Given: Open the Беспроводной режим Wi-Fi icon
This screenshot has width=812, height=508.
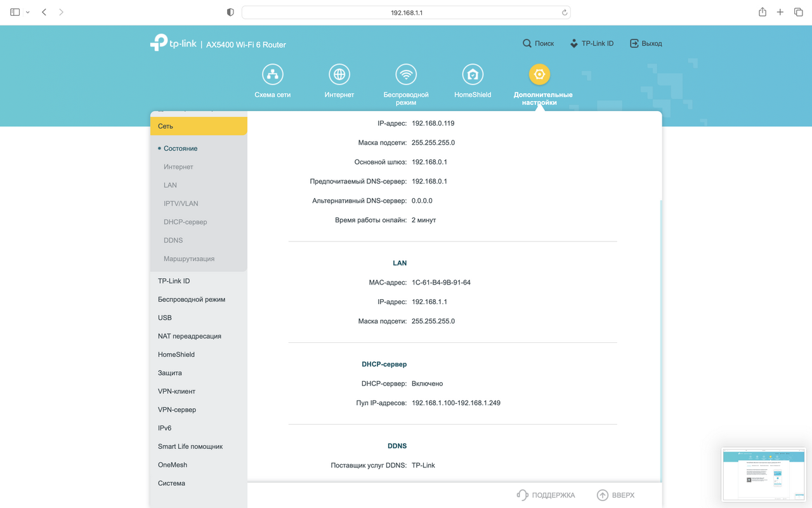Looking at the screenshot, I should pos(406,75).
